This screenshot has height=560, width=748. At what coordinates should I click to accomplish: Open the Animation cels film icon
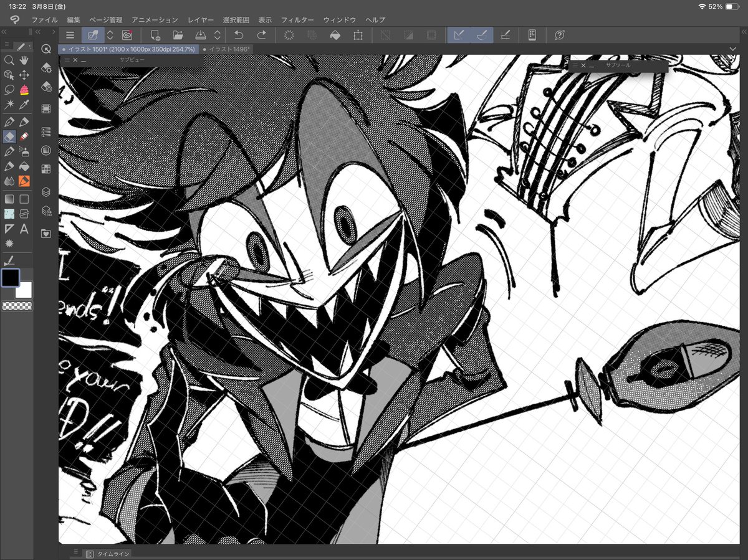(x=46, y=109)
